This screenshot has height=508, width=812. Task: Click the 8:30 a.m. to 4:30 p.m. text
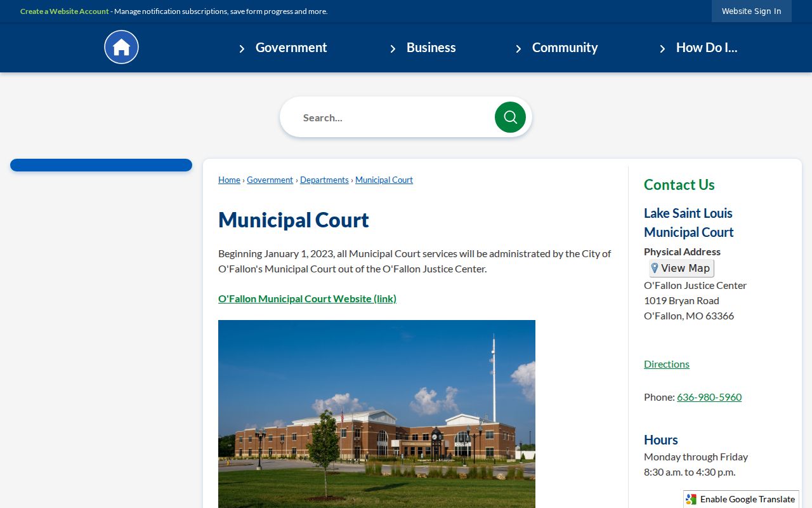[690, 472]
